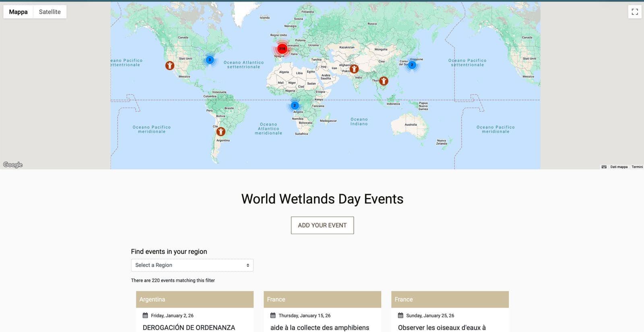Click the World Wetlands Day Events heading
644x332 pixels.
(x=322, y=199)
